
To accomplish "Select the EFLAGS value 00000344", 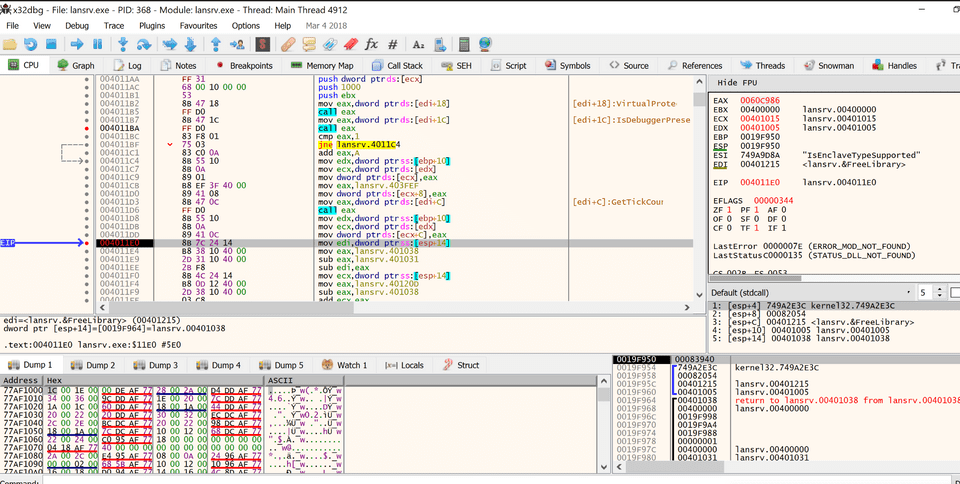I will [773, 200].
